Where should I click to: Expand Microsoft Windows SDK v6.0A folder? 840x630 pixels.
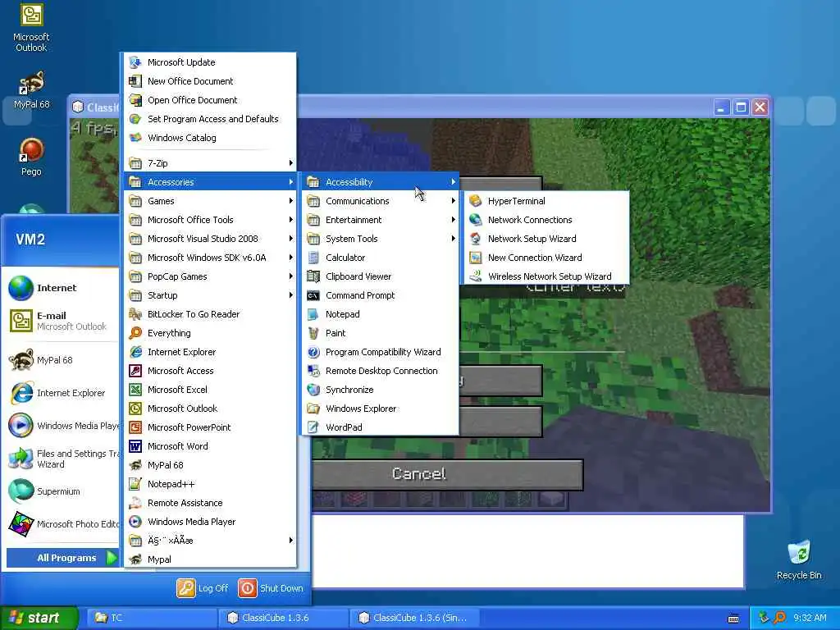point(210,258)
